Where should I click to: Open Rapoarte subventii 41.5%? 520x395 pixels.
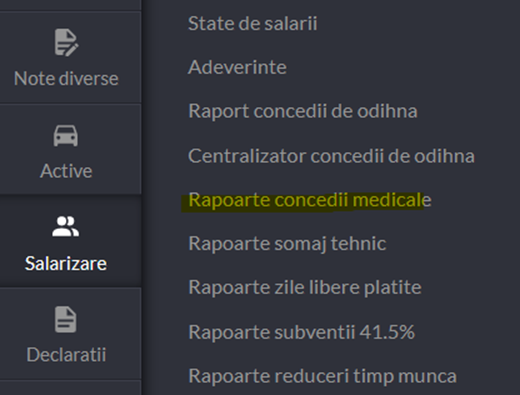(x=302, y=332)
